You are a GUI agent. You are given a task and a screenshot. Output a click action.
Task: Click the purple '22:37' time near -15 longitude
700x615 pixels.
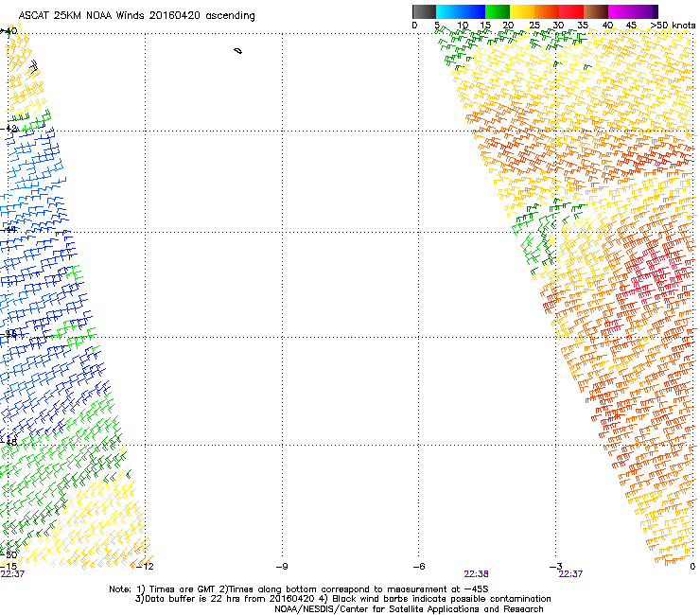pos(12,574)
